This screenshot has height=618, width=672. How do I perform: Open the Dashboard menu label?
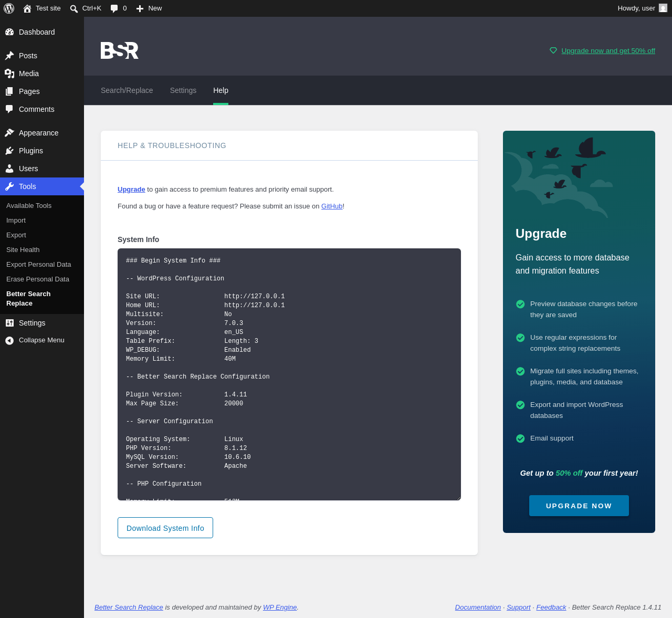tap(37, 32)
